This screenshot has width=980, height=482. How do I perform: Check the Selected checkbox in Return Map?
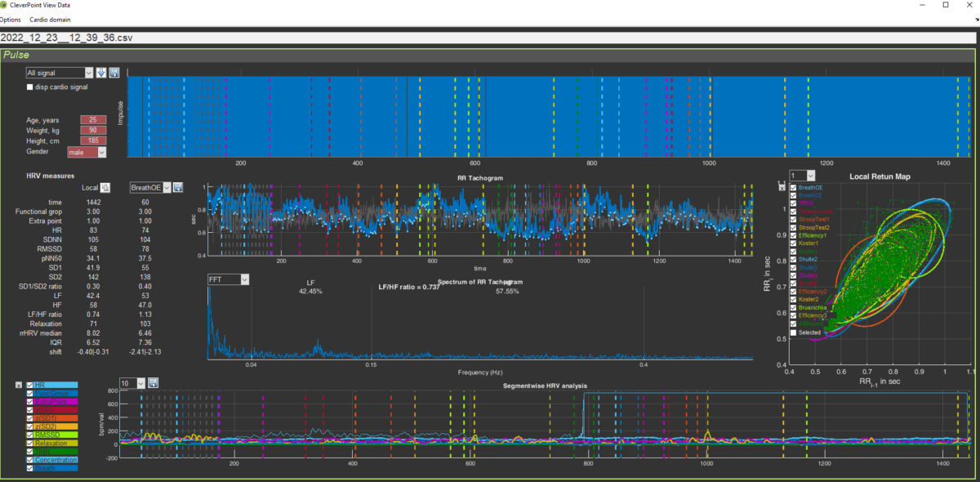(x=793, y=332)
